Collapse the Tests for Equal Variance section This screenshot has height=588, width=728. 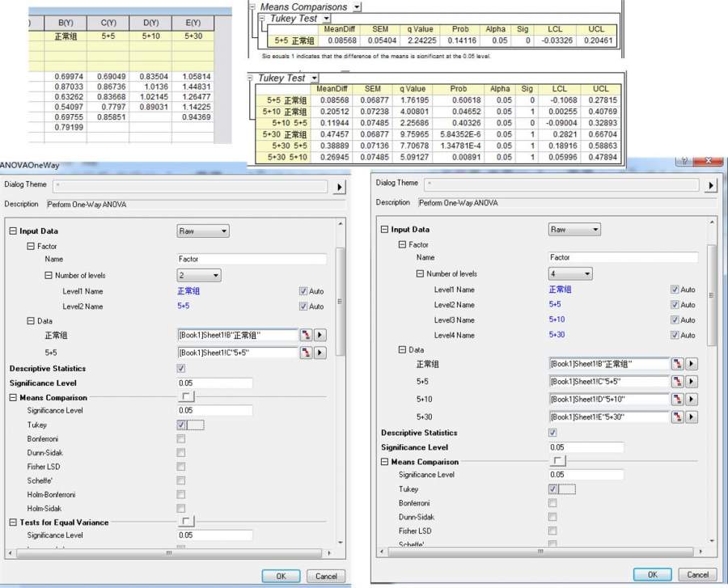(x=13, y=522)
